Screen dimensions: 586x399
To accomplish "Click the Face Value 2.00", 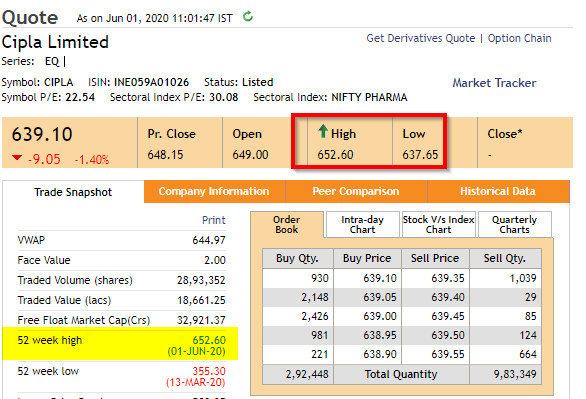I will (x=215, y=260).
